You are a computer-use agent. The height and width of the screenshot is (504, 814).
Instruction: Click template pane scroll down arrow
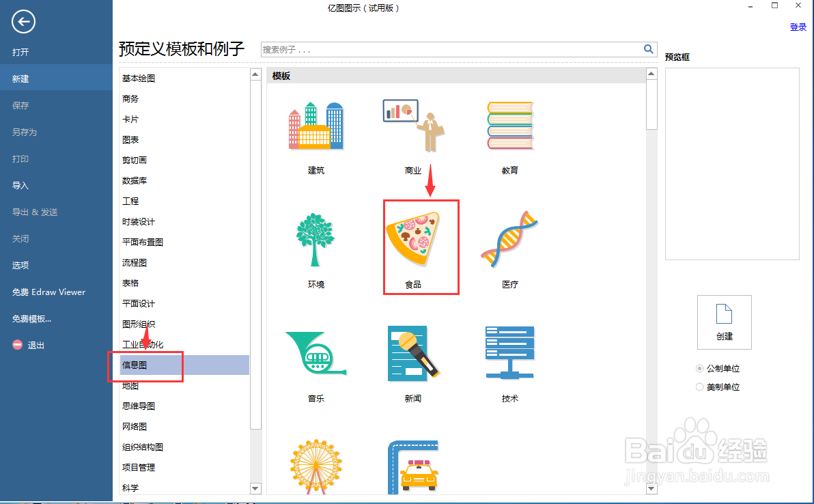[x=651, y=488]
